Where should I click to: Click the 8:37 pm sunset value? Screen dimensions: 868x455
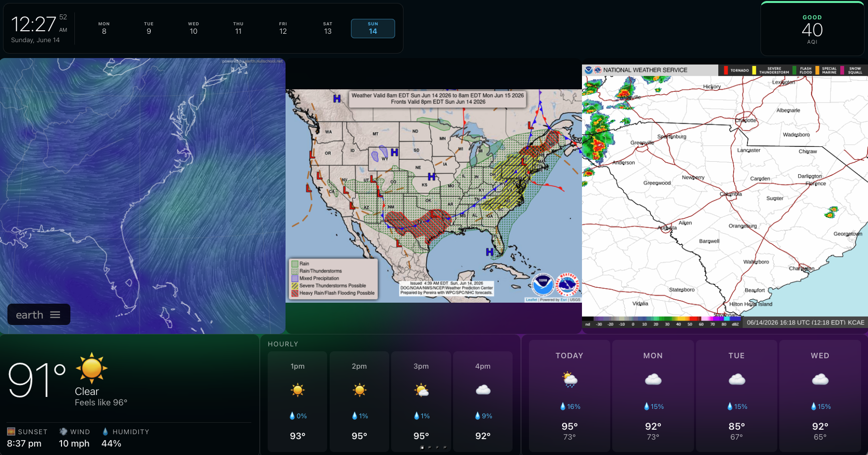click(24, 444)
